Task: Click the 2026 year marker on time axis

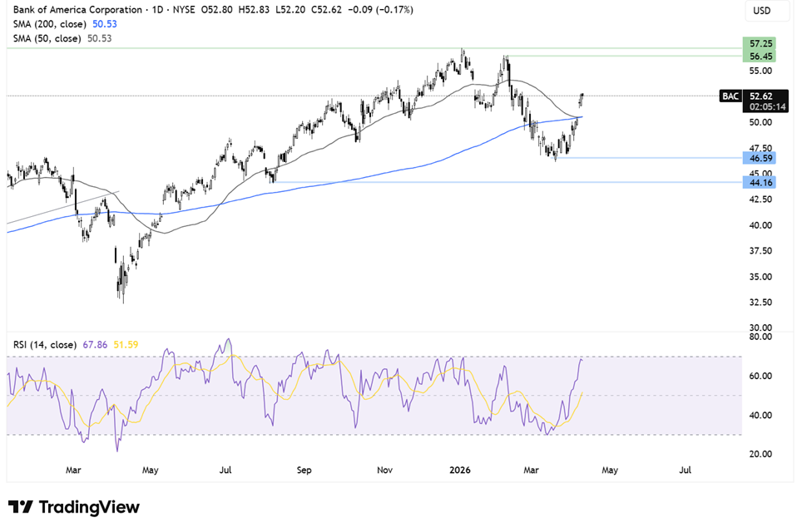Action: click(x=459, y=470)
